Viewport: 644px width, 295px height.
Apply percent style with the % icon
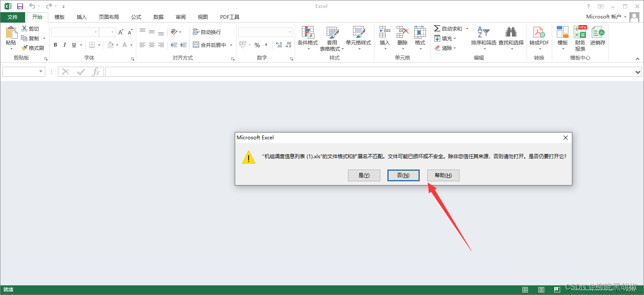pyautogui.click(x=257, y=45)
